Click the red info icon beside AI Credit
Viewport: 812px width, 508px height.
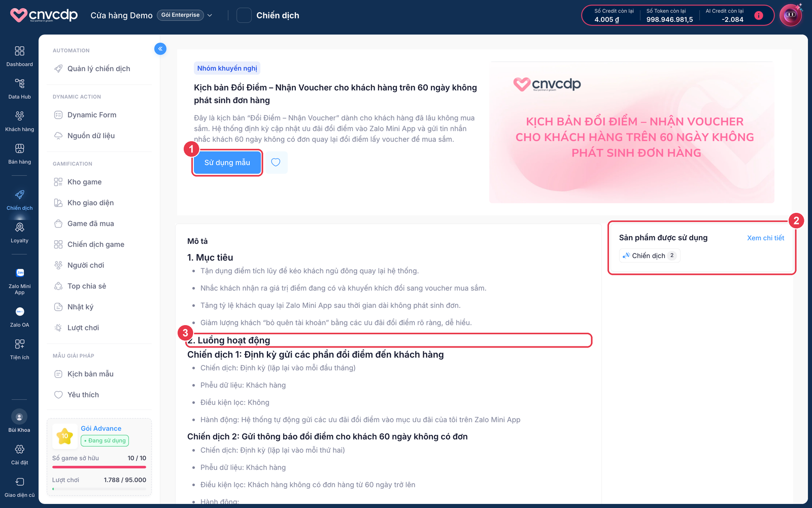coord(759,15)
